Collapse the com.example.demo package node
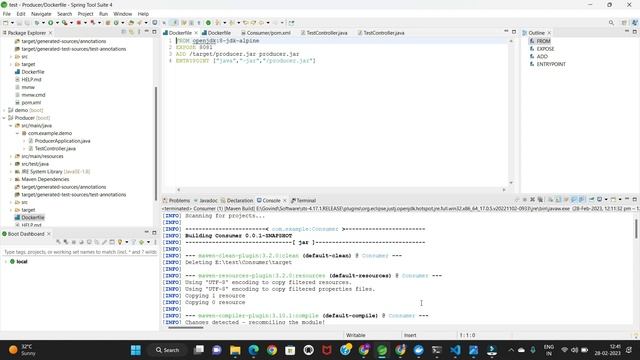The width and height of the screenshot is (640, 360). point(18,133)
